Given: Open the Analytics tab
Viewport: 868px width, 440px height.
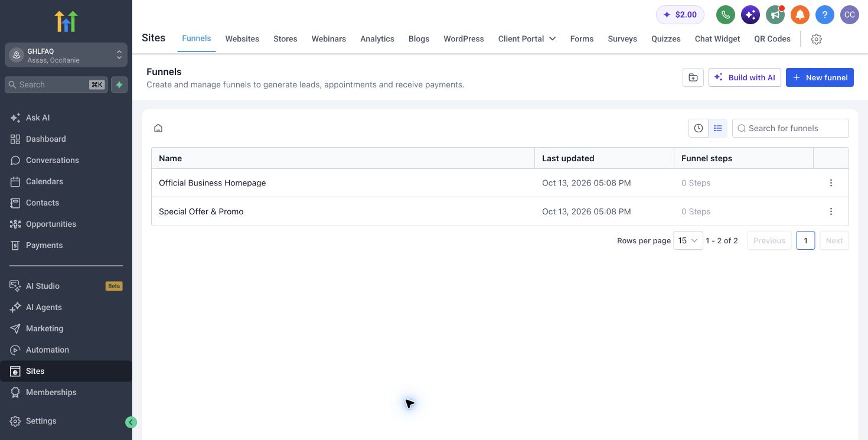Looking at the screenshot, I should pos(377,39).
